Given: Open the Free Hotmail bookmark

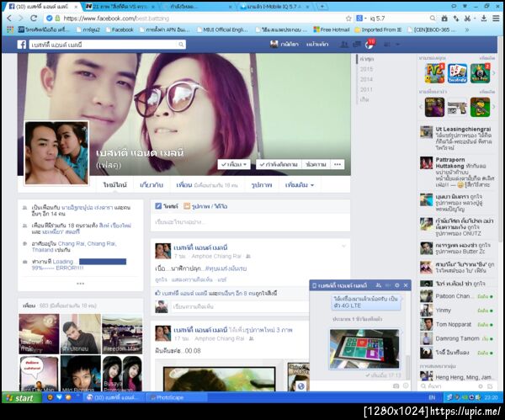Looking at the screenshot, I should coord(332,29).
